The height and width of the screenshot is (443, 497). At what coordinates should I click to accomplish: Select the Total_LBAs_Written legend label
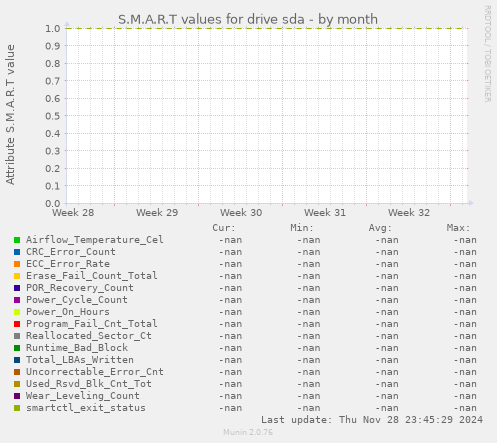tap(80, 360)
